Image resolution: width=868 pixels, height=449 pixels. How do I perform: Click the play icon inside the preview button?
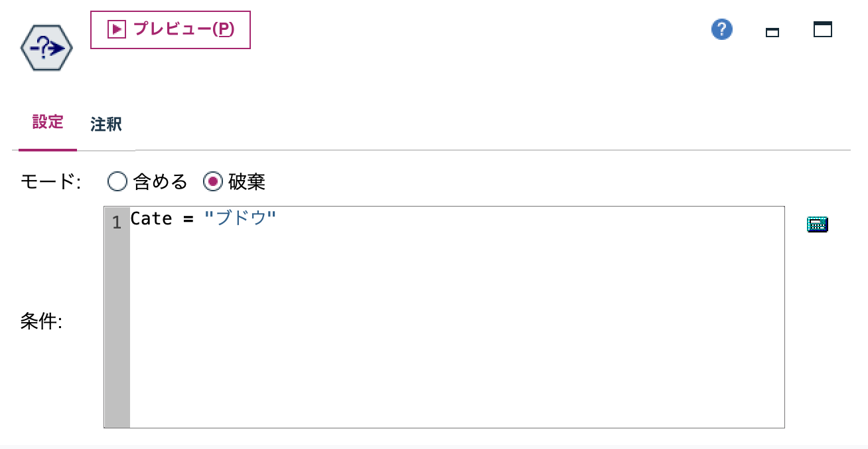pos(116,30)
